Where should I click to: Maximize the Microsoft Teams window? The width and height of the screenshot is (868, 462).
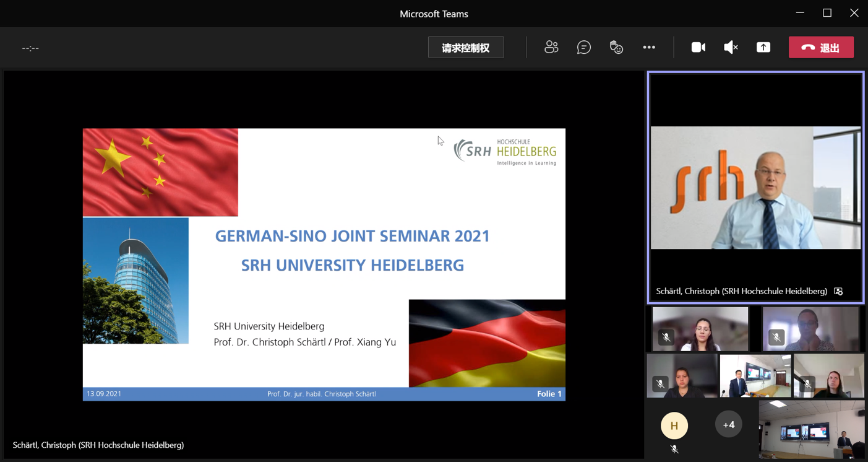(x=827, y=13)
